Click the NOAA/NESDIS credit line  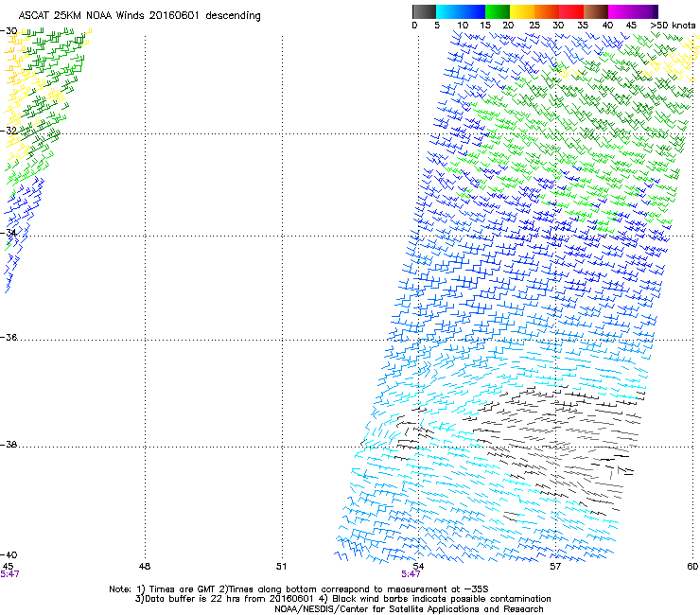tap(409, 609)
